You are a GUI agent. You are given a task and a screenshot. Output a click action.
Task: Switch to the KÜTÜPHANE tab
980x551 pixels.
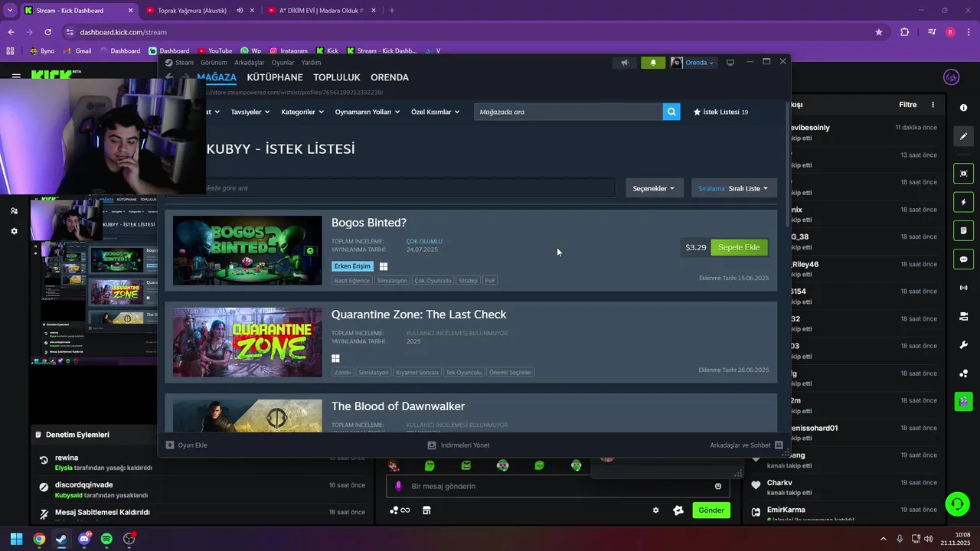pyautogui.click(x=275, y=77)
